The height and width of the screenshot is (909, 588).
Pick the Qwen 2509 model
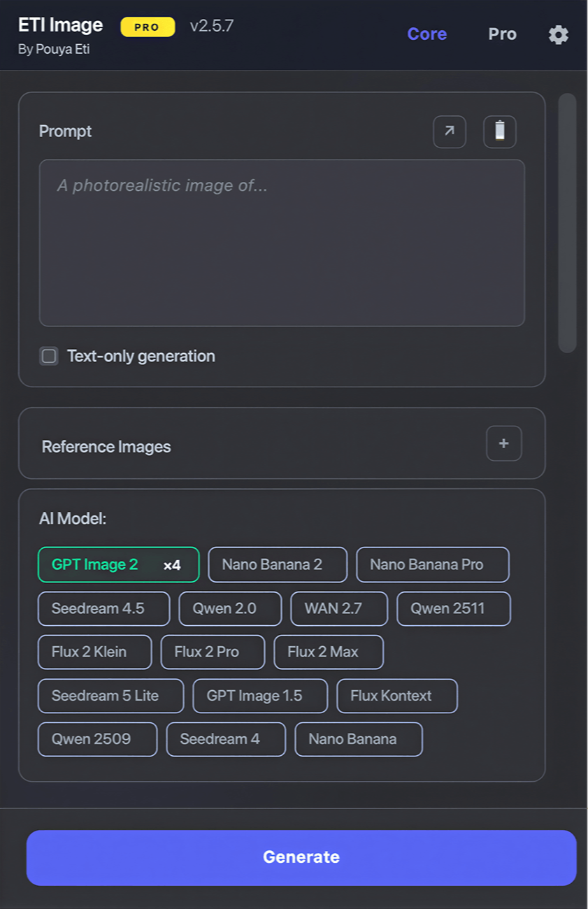click(x=97, y=739)
